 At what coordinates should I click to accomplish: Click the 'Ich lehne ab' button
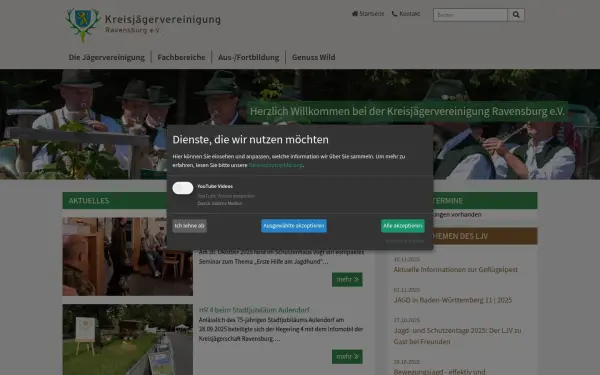(189, 226)
